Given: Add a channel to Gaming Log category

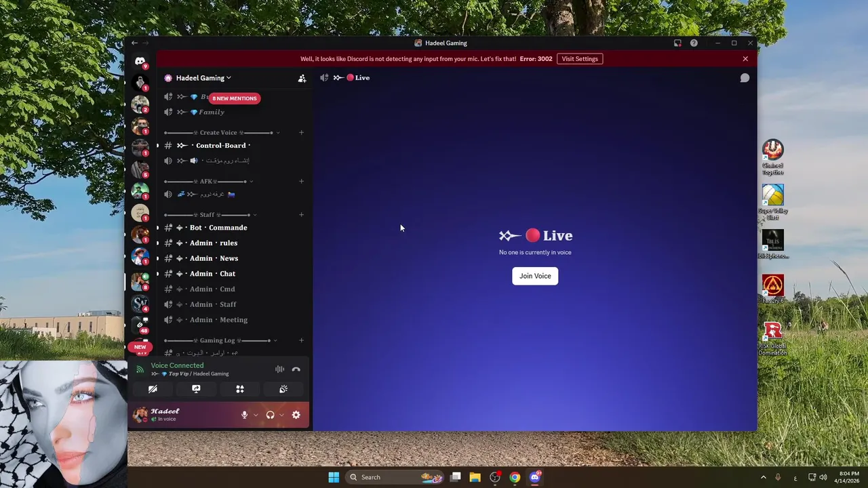Looking at the screenshot, I should (x=301, y=340).
